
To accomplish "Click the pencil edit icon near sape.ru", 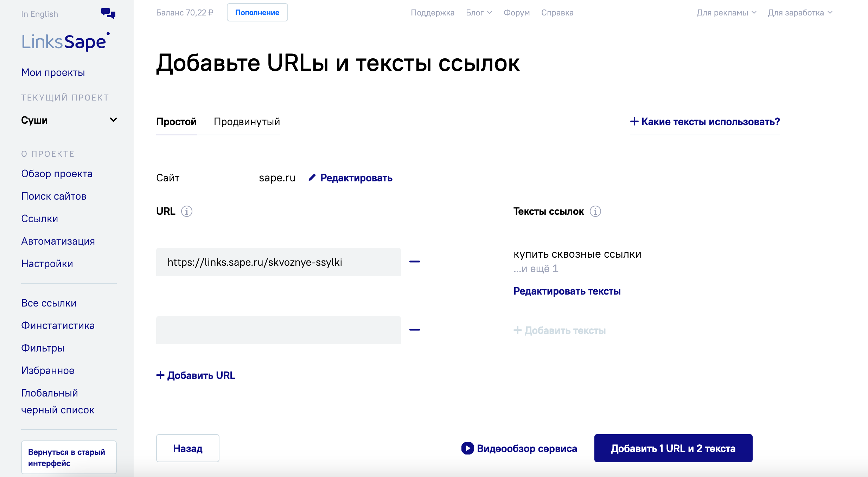I will click(x=312, y=178).
